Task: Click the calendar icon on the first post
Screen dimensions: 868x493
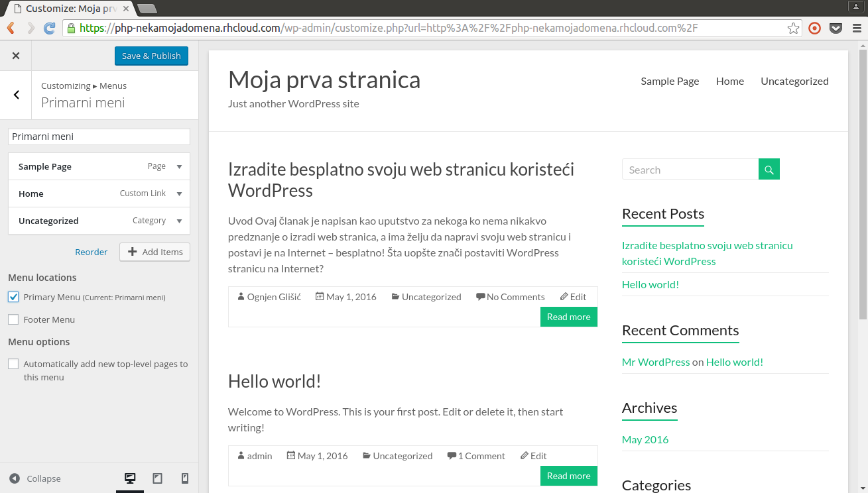Action: pos(320,297)
